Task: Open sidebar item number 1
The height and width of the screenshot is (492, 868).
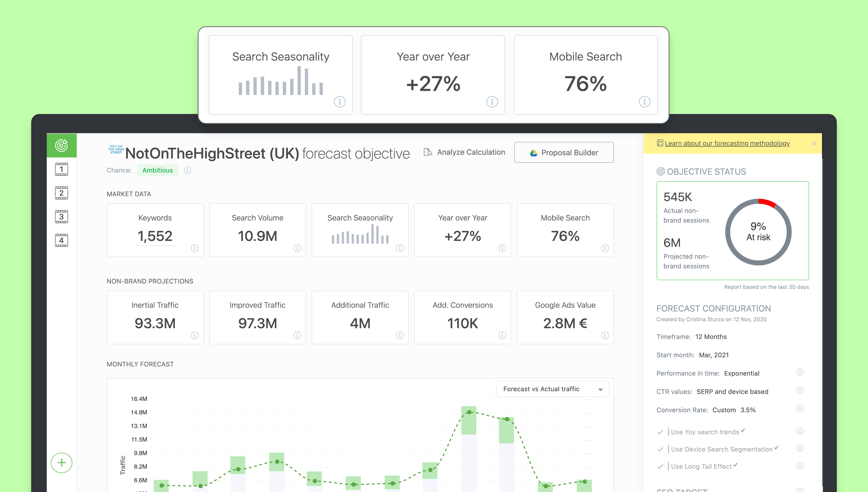Action: pyautogui.click(x=62, y=169)
